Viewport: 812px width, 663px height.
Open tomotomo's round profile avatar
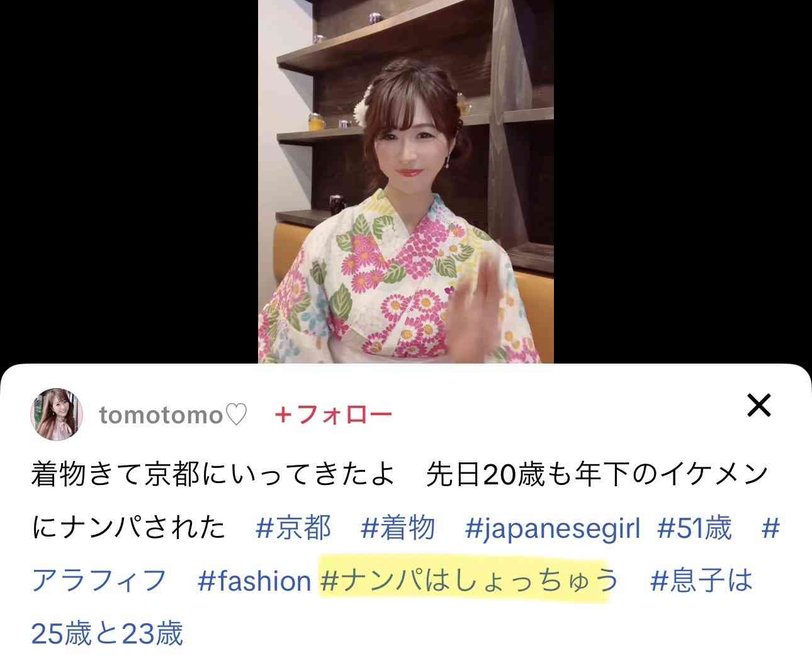58,414
